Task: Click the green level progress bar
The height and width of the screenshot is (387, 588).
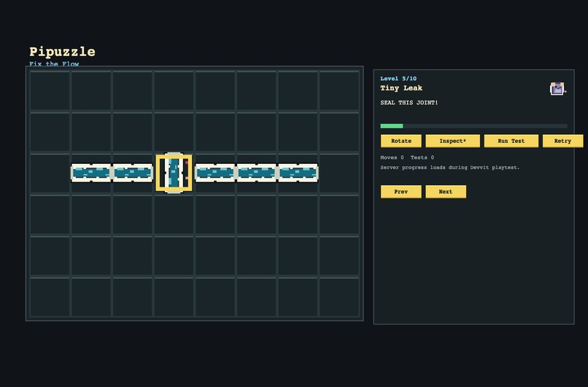Action: (x=473, y=126)
